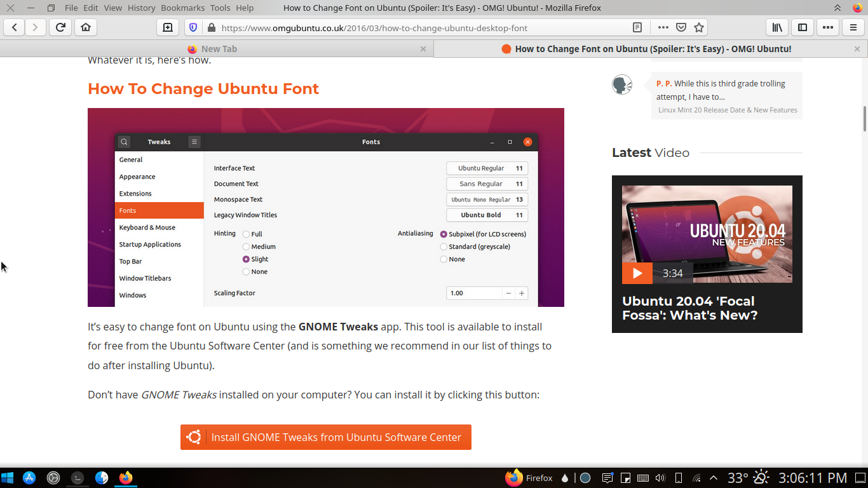This screenshot has height=488, width=868.
Task: Click the steering-wheel circle icon in taskbar
Action: tap(53, 478)
